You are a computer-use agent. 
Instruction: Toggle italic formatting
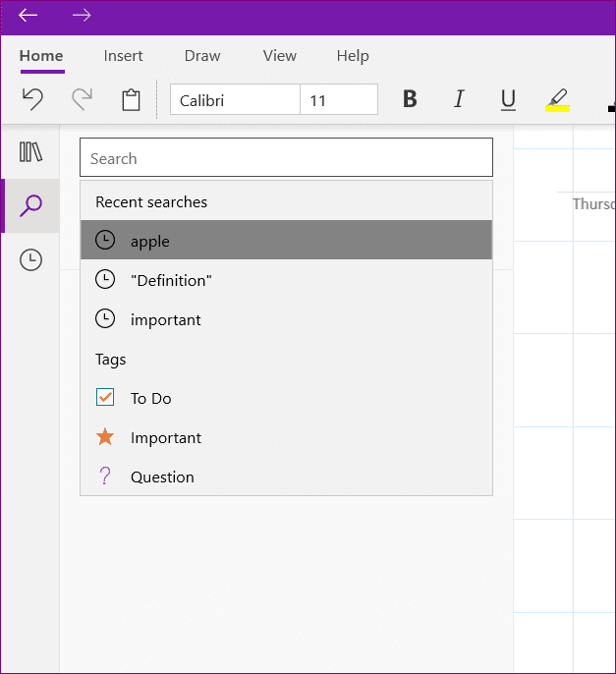tap(459, 99)
